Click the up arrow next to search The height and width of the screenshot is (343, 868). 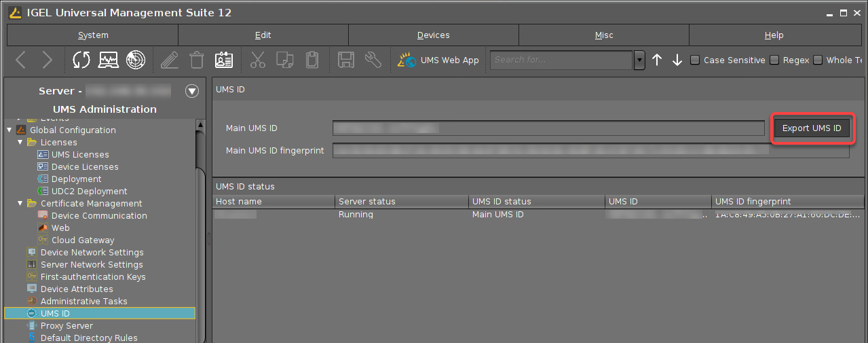coord(657,60)
